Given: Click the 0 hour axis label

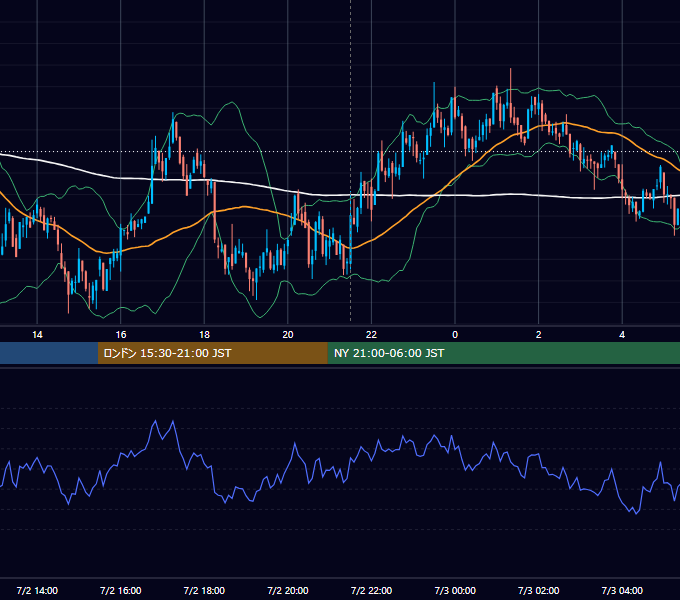Looking at the screenshot, I should click(x=455, y=335).
